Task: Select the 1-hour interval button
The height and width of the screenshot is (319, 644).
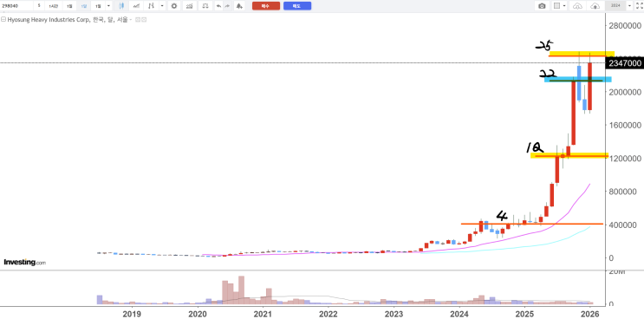Action: click(54, 6)
